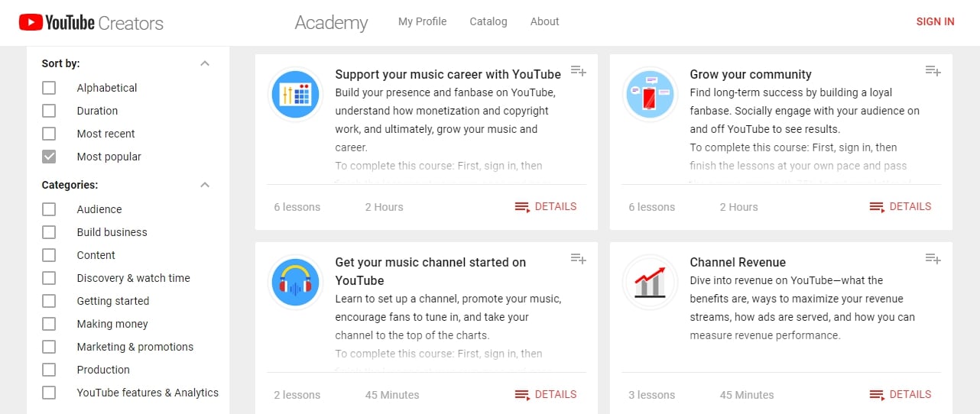980x414 pixels.
Task: Click the Channel Revenue chart icon
Action: 650,282
